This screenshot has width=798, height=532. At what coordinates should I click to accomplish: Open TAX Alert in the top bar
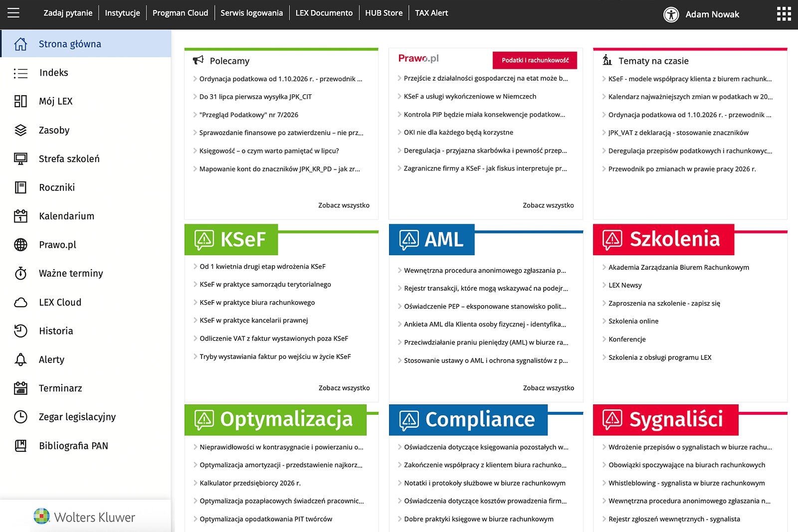pos(431,13)
